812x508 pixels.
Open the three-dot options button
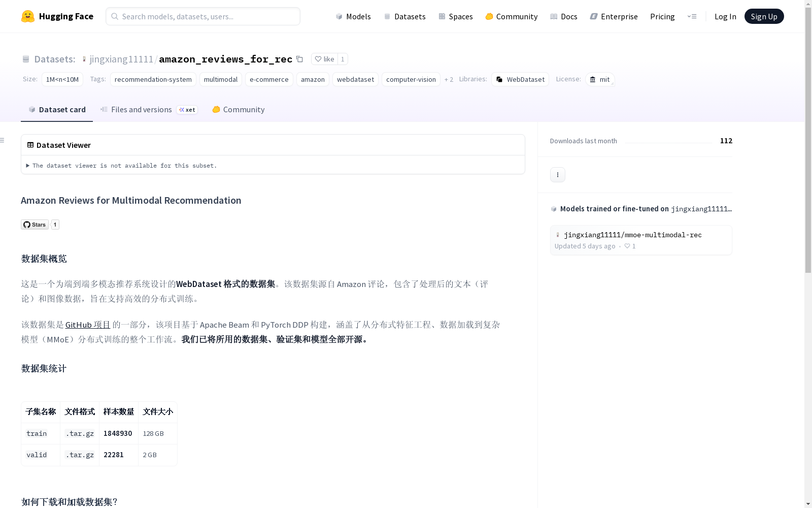pos(558,175)
